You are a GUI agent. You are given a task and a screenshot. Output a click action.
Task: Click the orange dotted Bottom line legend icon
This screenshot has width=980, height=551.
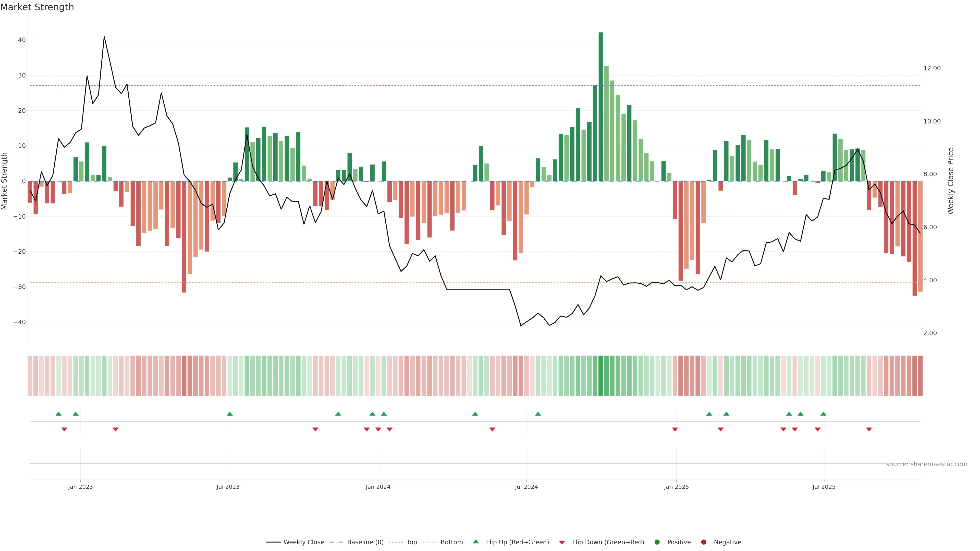tap(430, 542)
